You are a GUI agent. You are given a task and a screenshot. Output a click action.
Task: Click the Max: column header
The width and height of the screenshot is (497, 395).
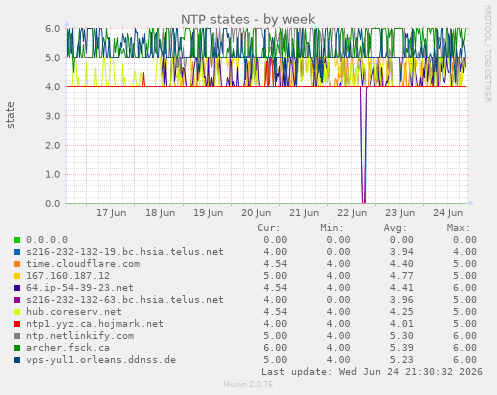458,228
